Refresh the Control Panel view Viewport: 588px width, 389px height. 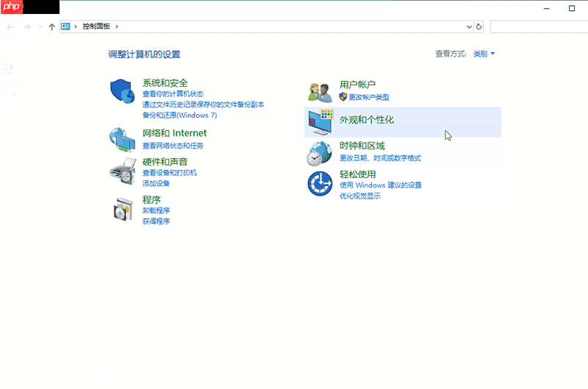pyautogui.click(x=479, y=26)
